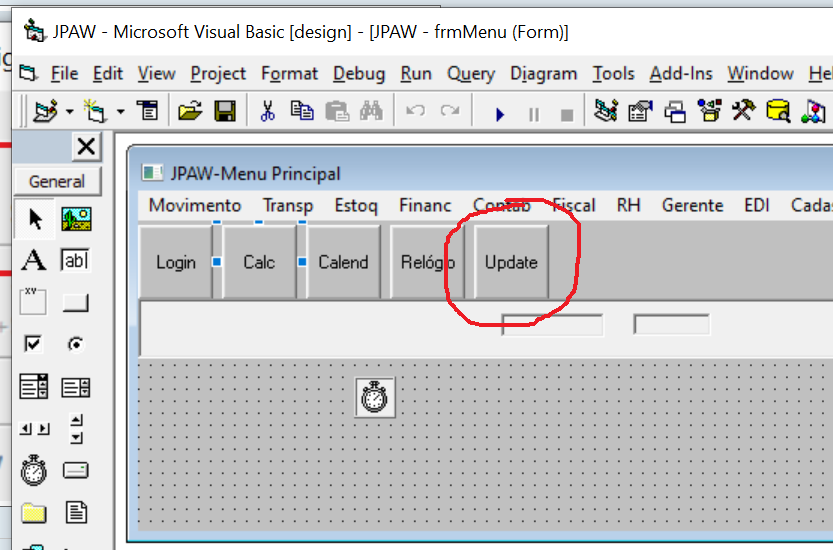Click the Undo arrow icon

(x=415, y=111)
